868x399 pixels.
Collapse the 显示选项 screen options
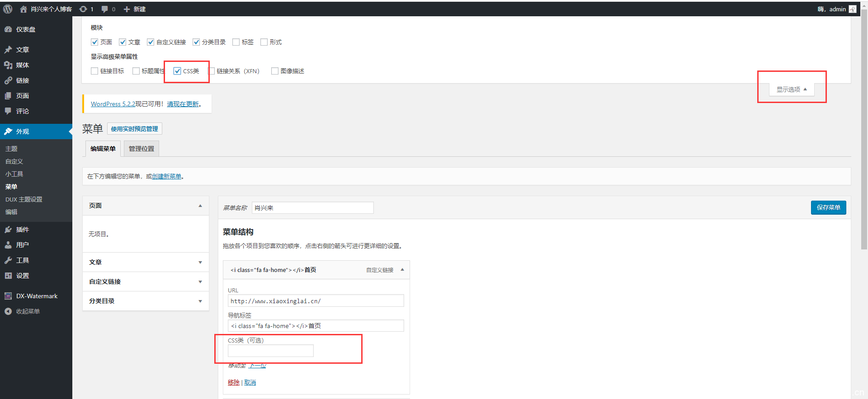(x=792, y=89)
